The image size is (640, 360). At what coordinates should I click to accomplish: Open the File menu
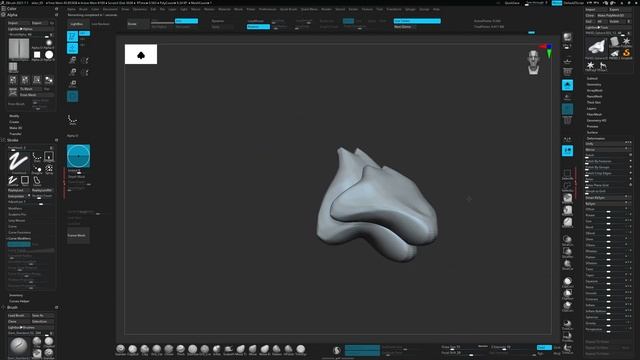point(162,9)
